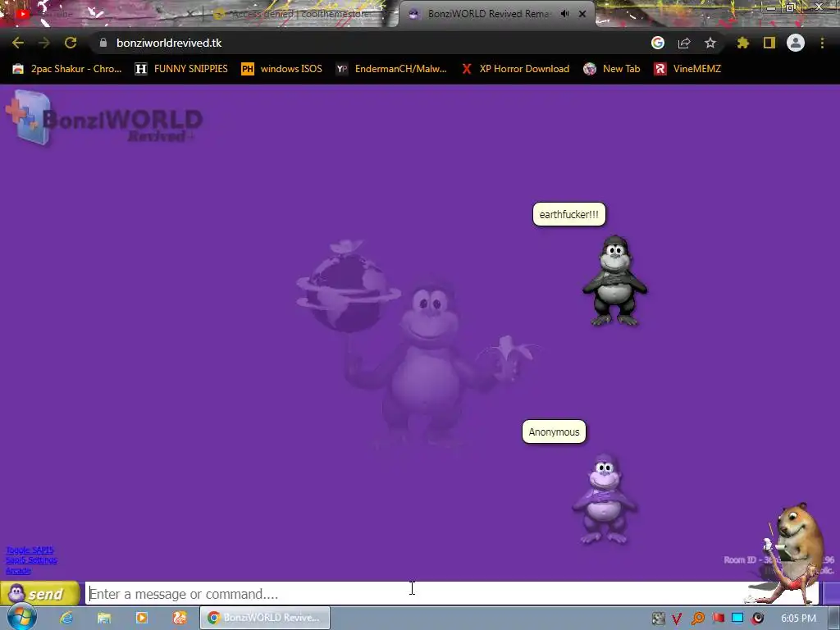Image resolution: width=840 pixels, height=630 pixels.
Task: Open the VineMEMZ bookmark
Action: click(x=687, y=69)
